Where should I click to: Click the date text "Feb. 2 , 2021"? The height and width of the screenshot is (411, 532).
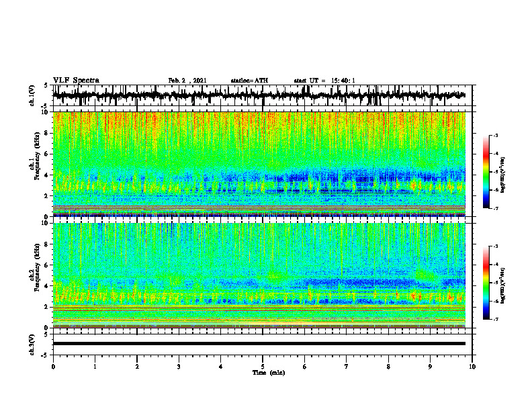pos(187,81)
